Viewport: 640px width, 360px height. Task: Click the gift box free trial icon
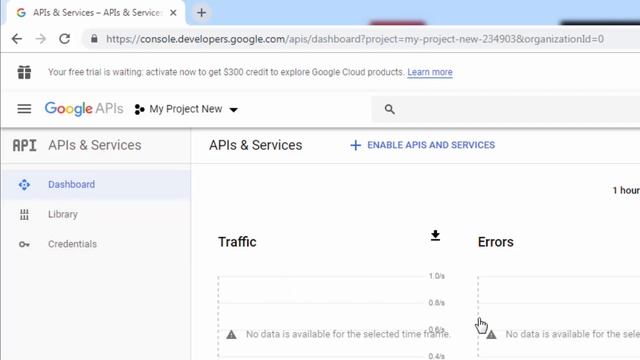click(24, 72)
